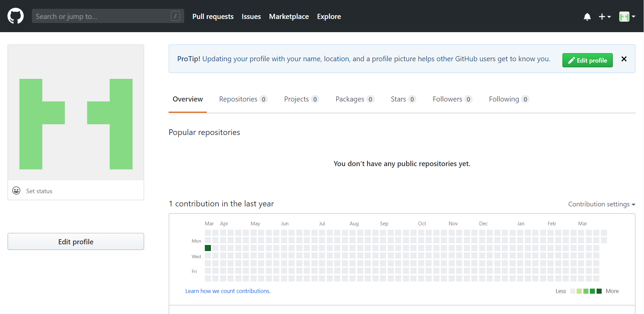This screenshot has height=314, width=644.
Task: Click the 'Fri' weekday label in graph
Action: 194,271
